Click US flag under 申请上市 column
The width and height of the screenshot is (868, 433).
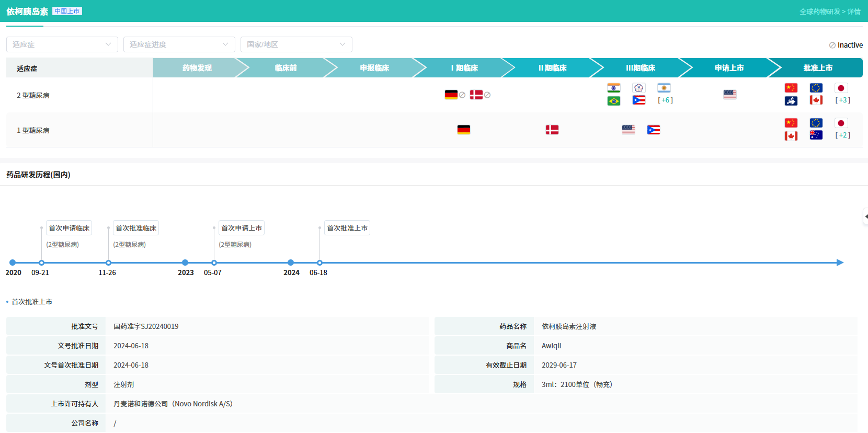pyautogui.click(x=729, y=95)
